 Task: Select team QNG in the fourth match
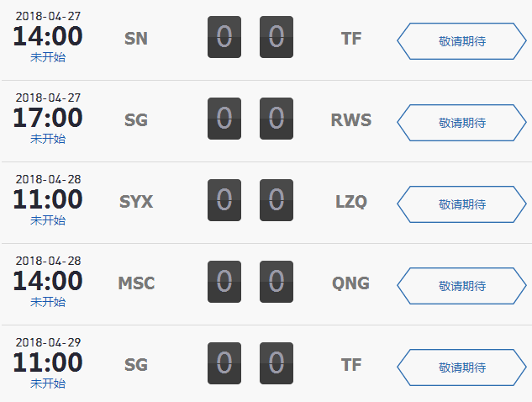pos(351,283)
